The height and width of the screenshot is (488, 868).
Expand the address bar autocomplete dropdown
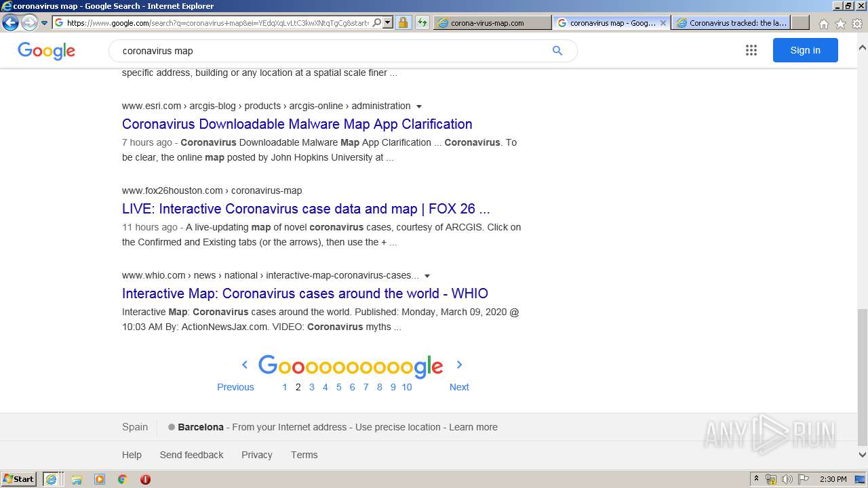pos(388,22)
